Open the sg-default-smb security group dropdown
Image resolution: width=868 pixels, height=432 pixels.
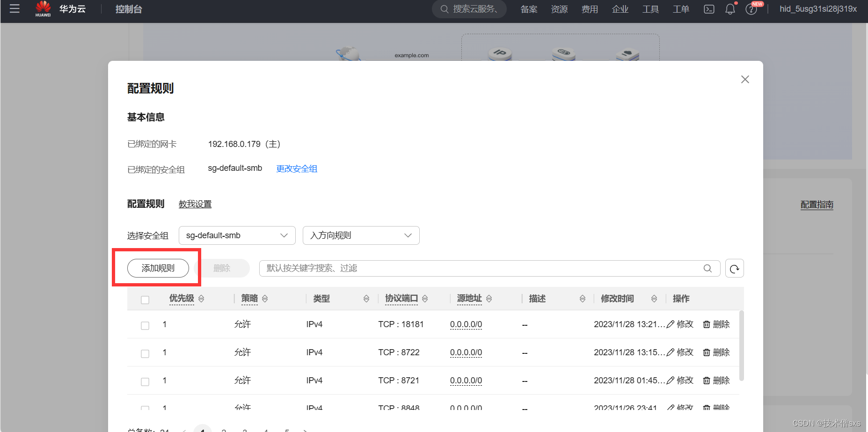(x=237, y=235)
